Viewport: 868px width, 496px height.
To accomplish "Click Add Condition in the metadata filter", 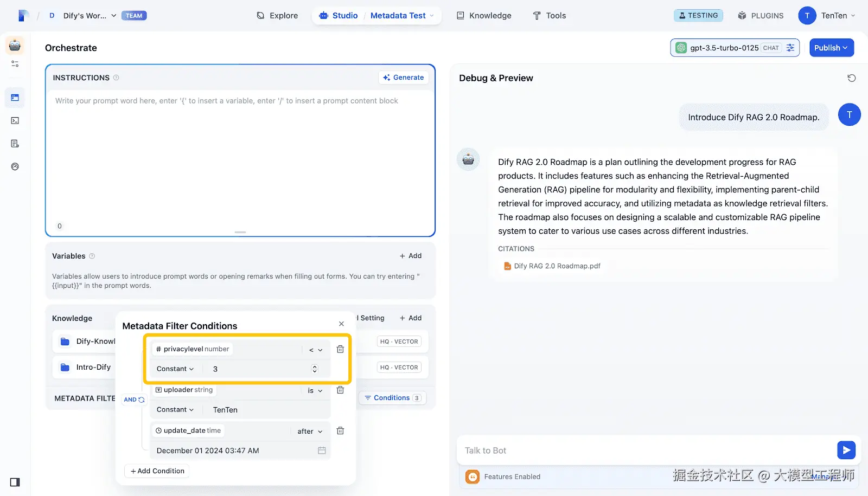I will point(157,471).
